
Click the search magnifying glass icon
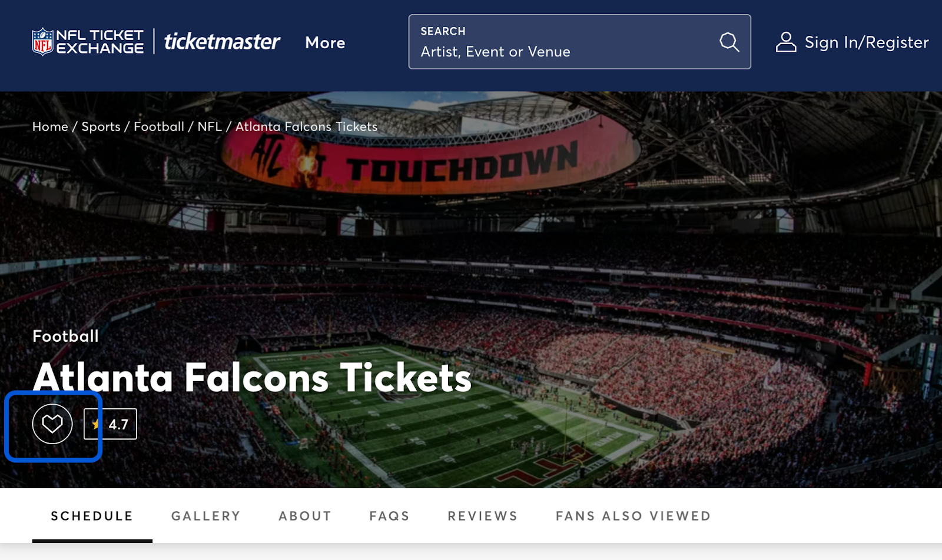(729, 42)
